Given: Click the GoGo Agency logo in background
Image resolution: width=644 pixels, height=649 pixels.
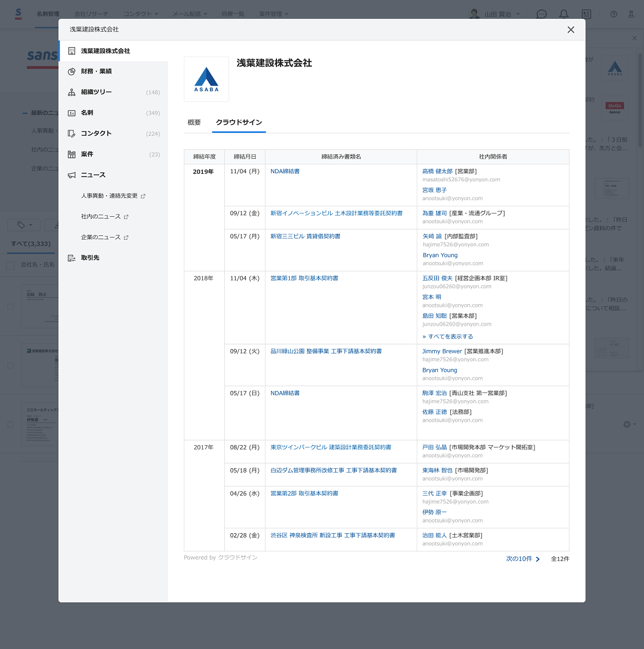Looking at the screenshot, I should pyautogui.click(x=615, y=108).
